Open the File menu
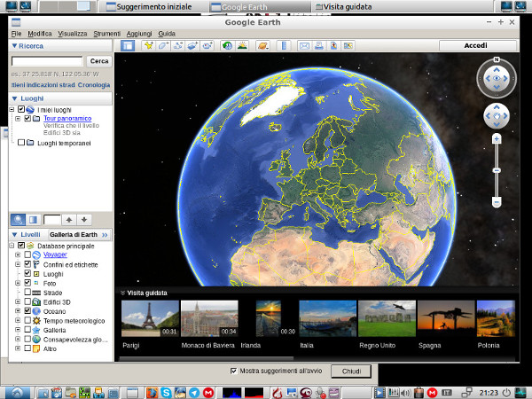Screen dimensions: 532x399 click(16, 34)
